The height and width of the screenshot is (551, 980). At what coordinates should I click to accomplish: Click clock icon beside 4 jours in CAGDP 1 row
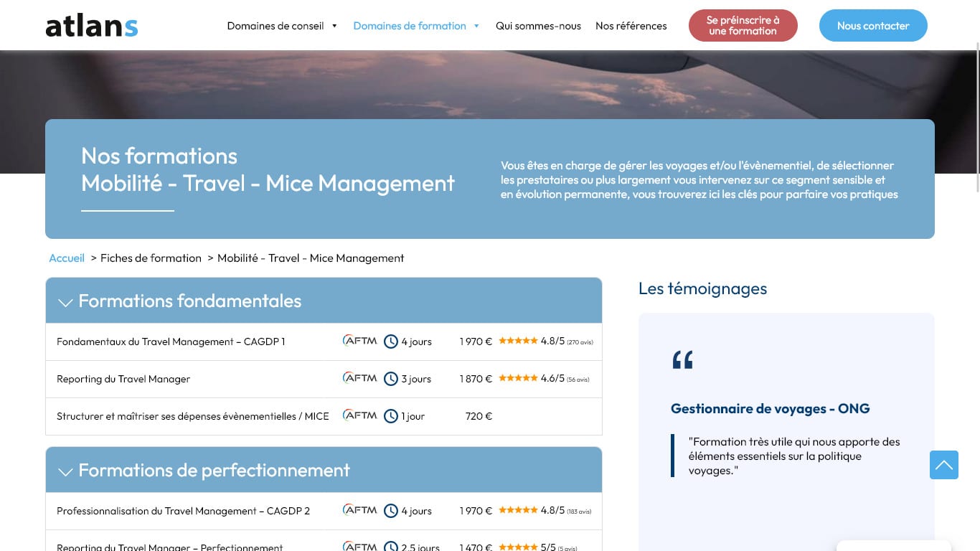pos(391,342)
